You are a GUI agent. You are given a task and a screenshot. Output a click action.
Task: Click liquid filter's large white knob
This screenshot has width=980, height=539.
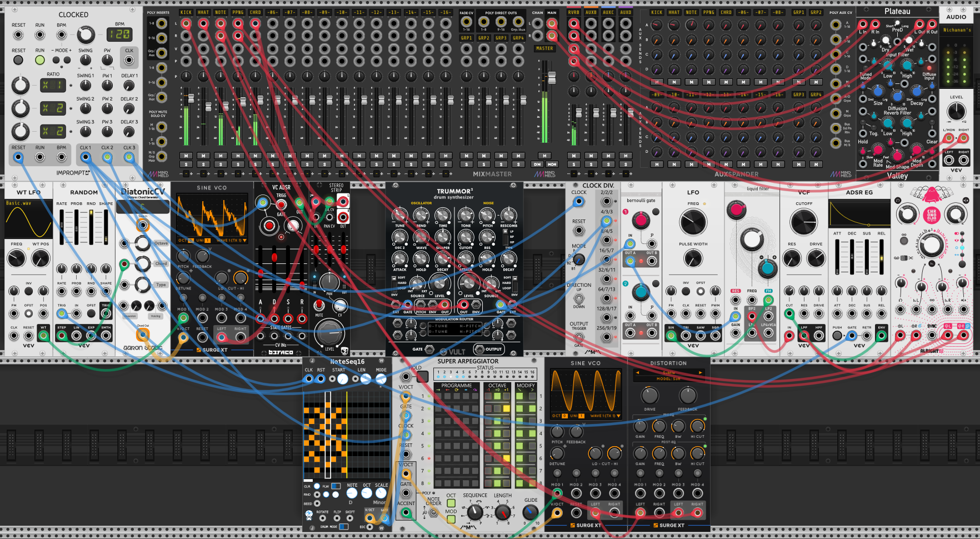point(752,239)
